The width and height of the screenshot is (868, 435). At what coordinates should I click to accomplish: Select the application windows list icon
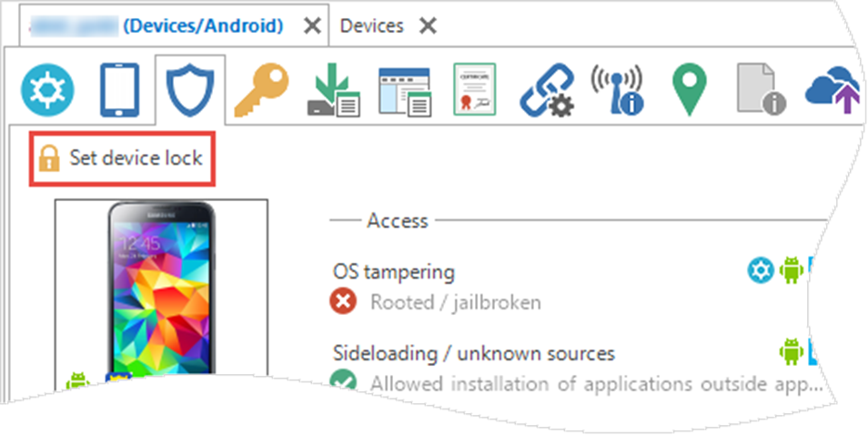click(404, 91)
